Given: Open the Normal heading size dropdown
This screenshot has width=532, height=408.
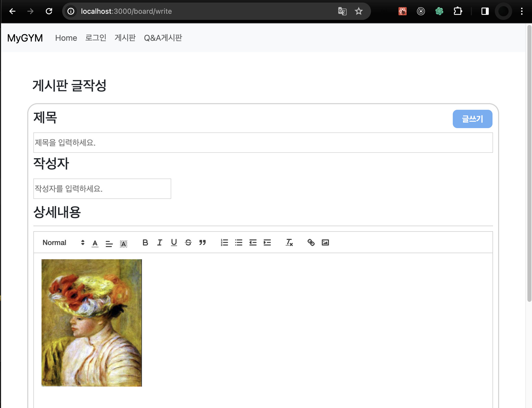Looking at the screenshot, I should (63, 242).
